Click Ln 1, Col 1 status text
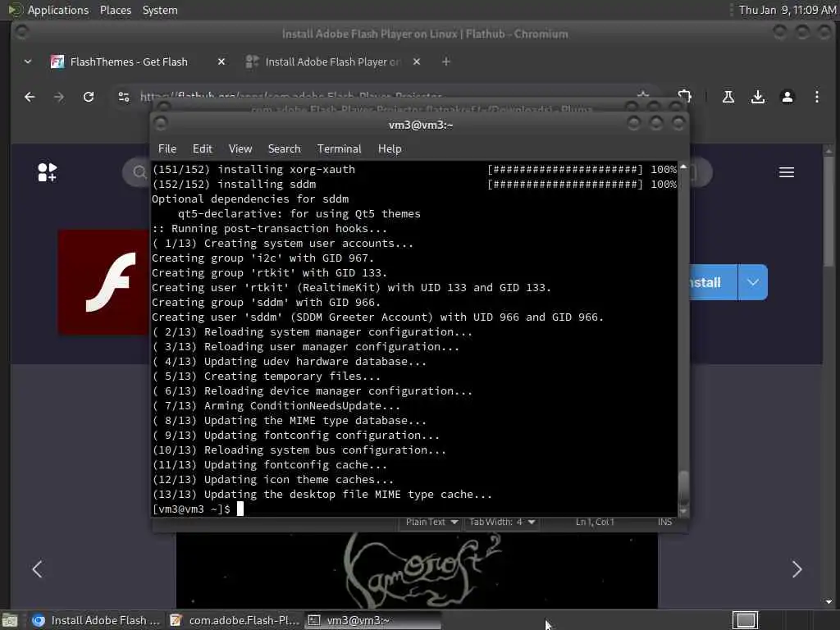 click(x=595, y=522)
